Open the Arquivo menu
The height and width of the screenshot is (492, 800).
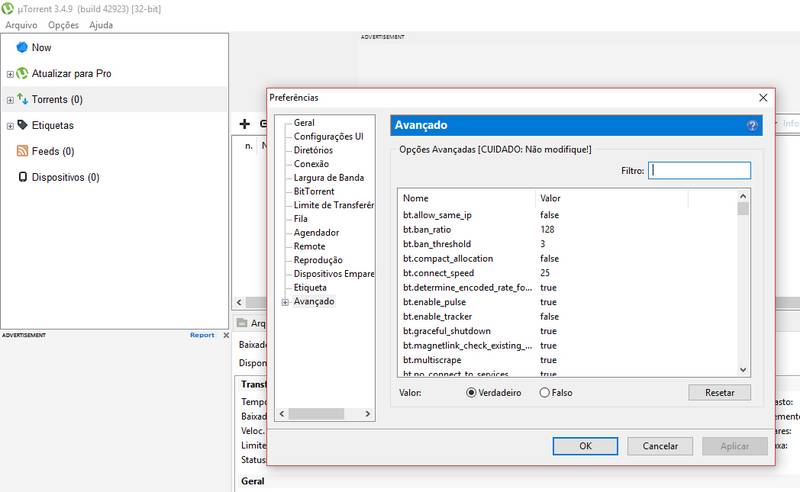point(21,25)
